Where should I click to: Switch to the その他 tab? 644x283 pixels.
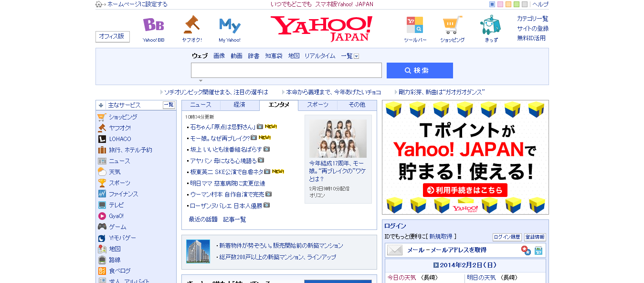click(357, 105)
